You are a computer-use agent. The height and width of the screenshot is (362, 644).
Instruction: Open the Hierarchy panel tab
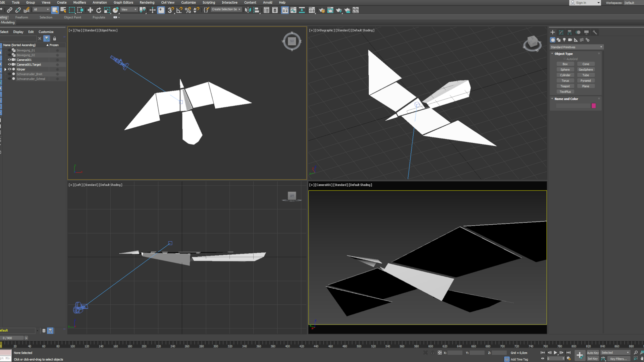coord(570,32)
